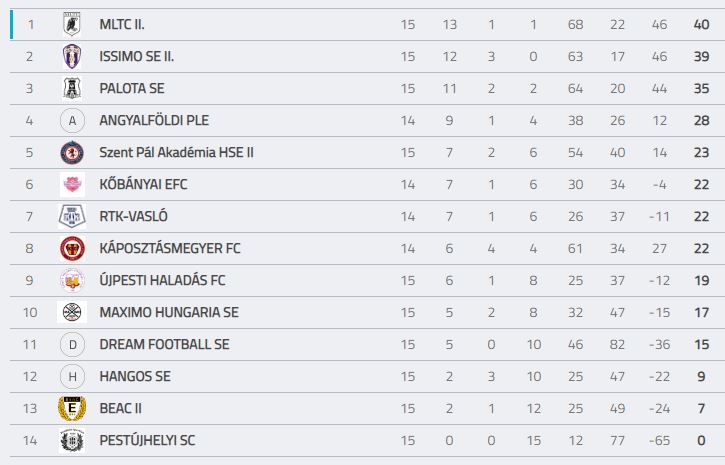Click the KÁPOSZTÁSMEGYER FC red round badge
The width and height of the screenshot is (725, 465).
point(72,248)
